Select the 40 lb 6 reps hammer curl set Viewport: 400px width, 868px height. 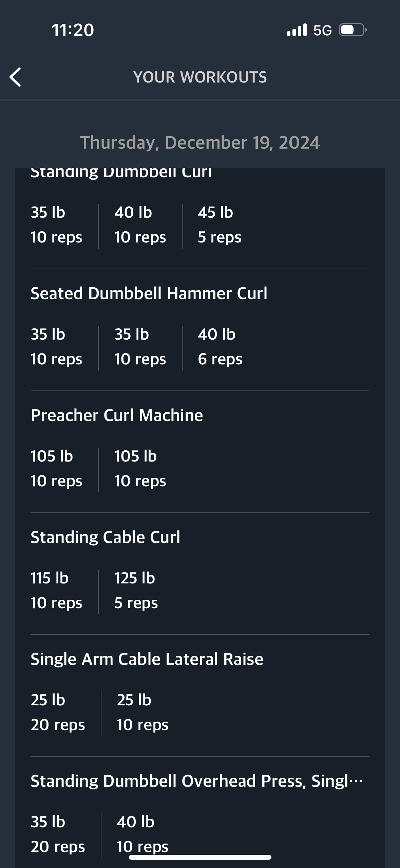(220, 347)
